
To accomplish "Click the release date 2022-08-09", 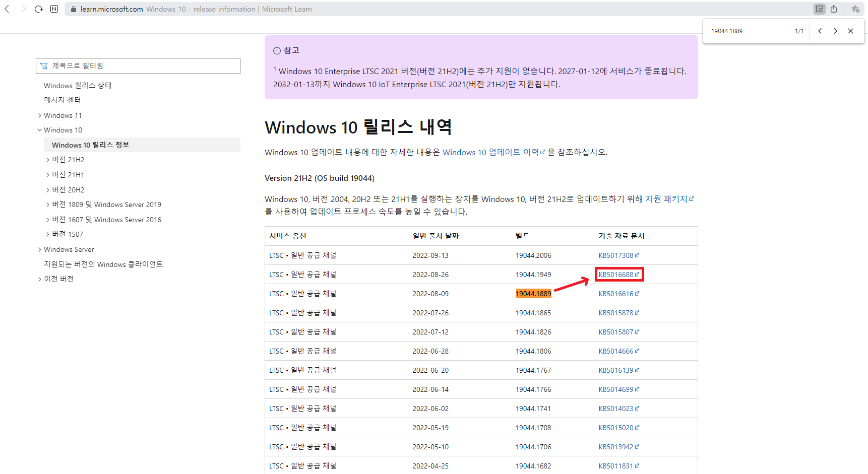I will [x=430, y=294].
